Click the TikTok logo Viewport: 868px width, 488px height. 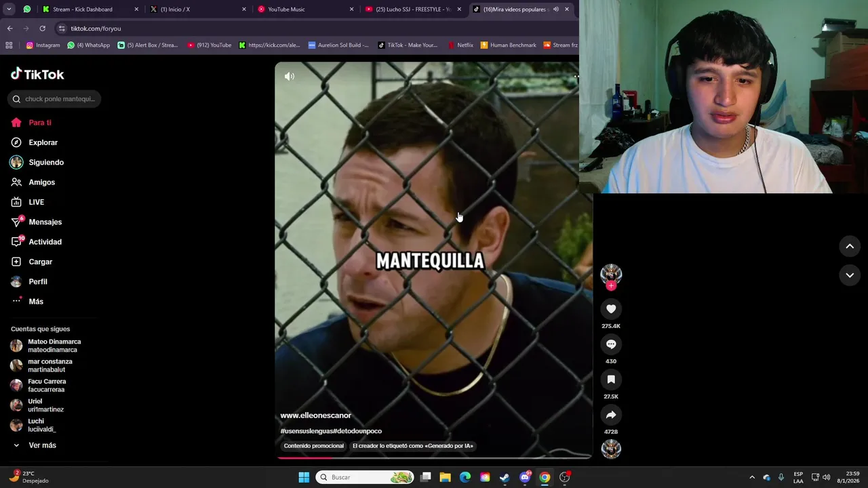click(x=37, y=74)
